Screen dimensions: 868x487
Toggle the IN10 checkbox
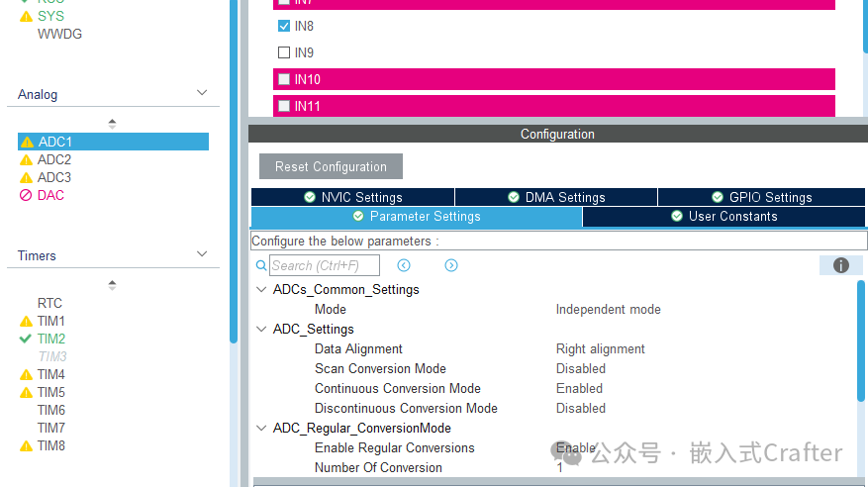click(284, 79)
